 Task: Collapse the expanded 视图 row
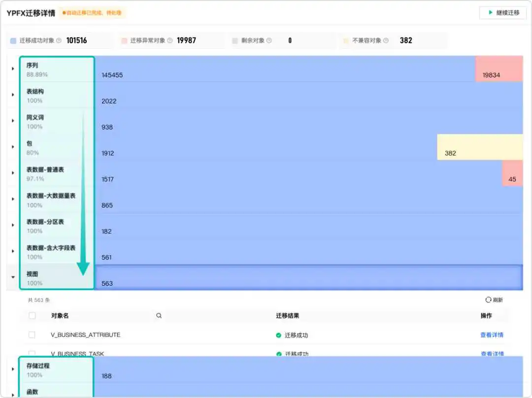13,277
